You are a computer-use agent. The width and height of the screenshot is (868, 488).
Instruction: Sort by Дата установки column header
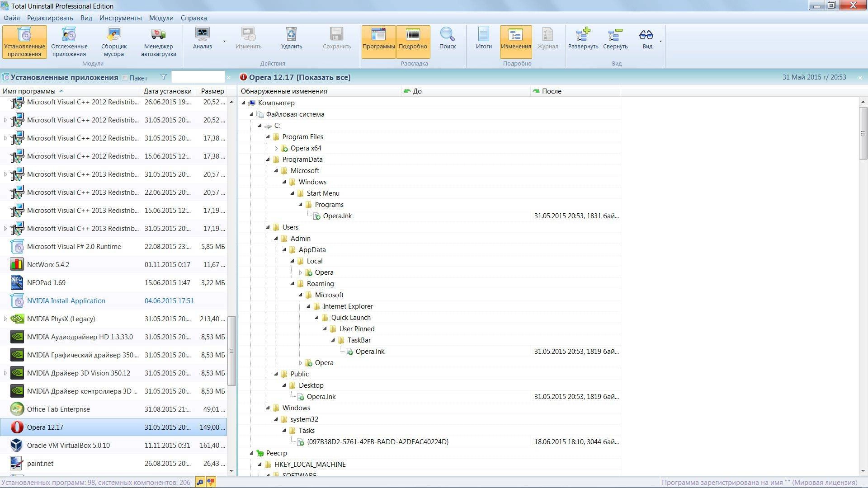coord(168,91)
